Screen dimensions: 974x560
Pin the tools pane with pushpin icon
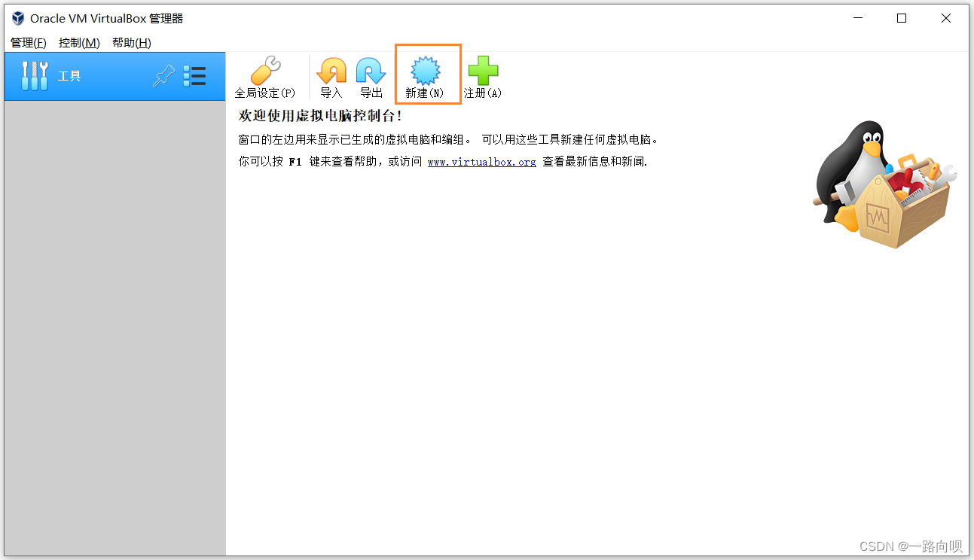pyautogui.click(x=163, y=76)
